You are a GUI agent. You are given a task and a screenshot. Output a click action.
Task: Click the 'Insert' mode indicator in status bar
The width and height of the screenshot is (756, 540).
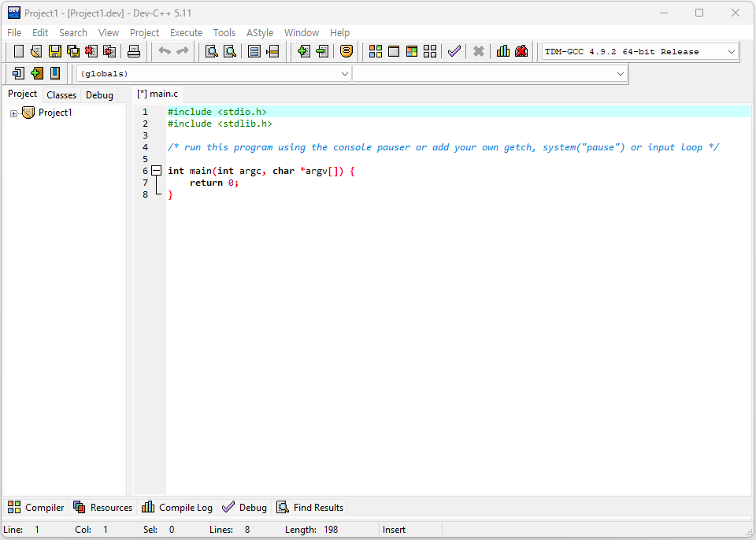tap(394, 530)
